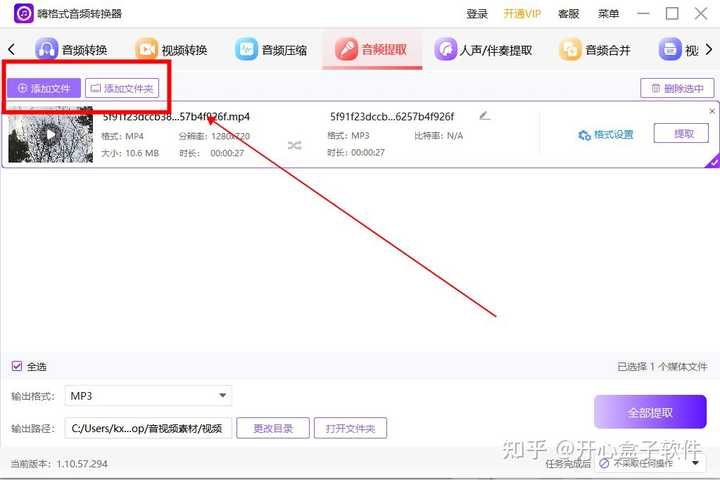Click the 添加文件 button
Image resolution: width=720 pixels, height=480 pixels.
[44, 88]
